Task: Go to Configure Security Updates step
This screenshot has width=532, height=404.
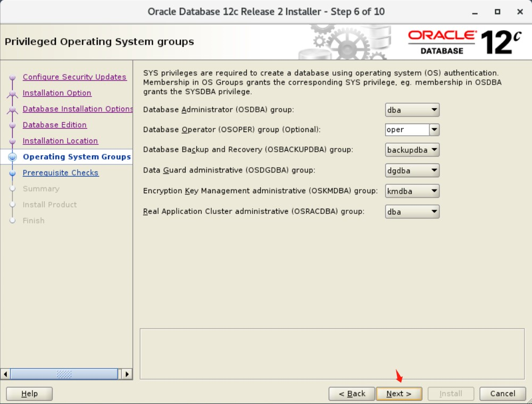Action: (x=74, y=77)
